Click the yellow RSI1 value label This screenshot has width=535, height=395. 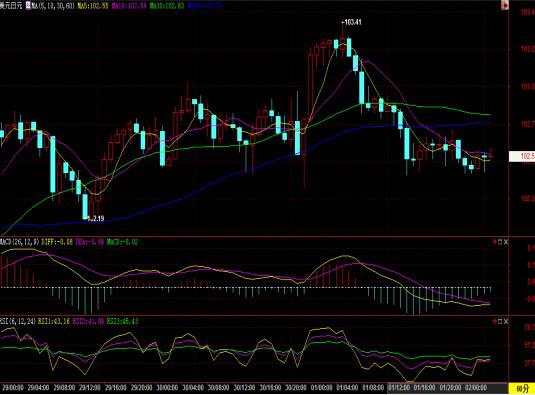pyautogui.click(x=54, y=321)
